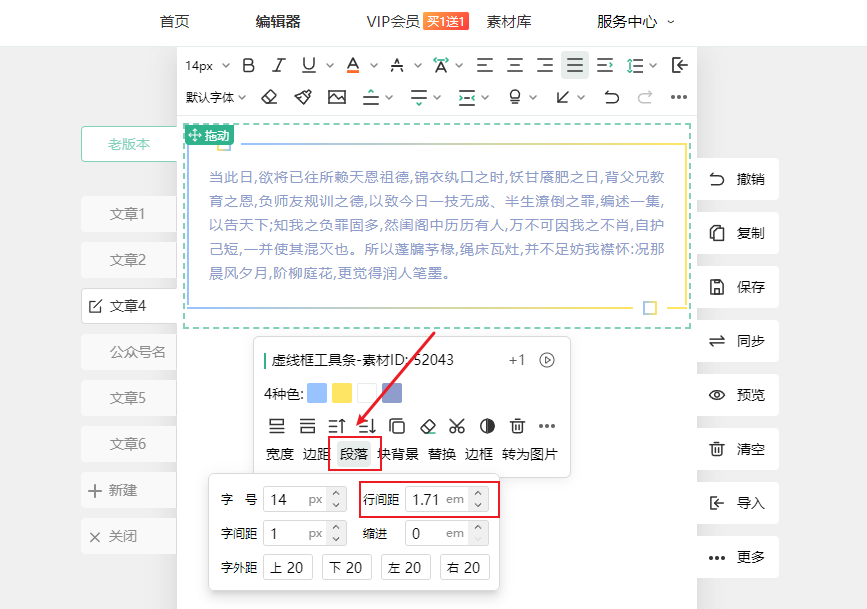Click the lightbulb icon in toolbar
Viewport: 867px width, 609px height.
tap(515, 97)
